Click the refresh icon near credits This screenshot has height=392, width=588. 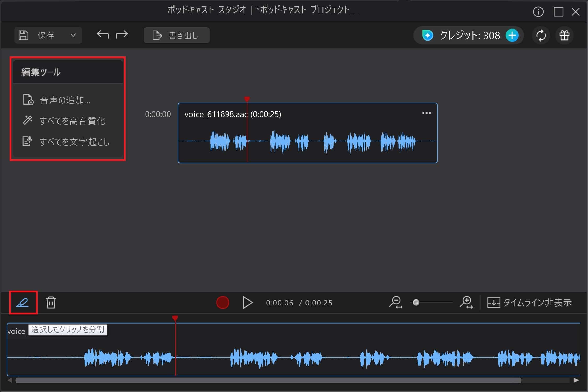(541, 36)
